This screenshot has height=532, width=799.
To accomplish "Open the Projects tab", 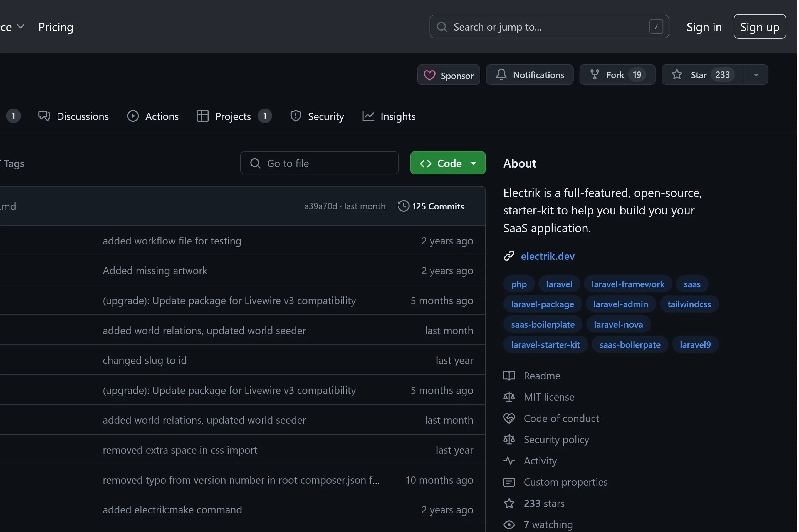I will pyautogui.click(x=233, y=116).
